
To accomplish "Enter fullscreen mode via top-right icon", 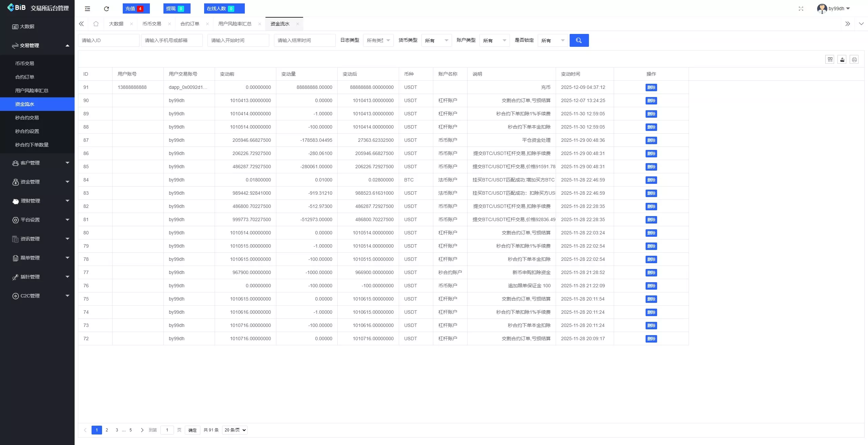I will click(x=801, y=8).
